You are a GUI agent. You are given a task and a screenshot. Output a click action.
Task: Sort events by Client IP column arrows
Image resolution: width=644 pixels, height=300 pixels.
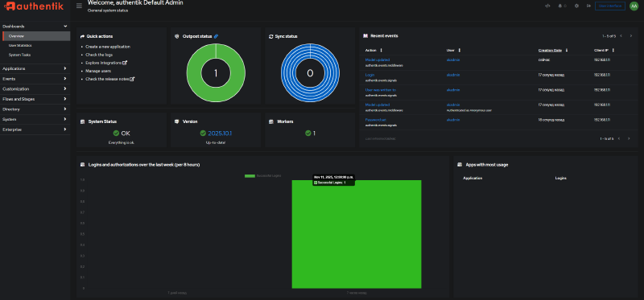[x=613, y=50]
